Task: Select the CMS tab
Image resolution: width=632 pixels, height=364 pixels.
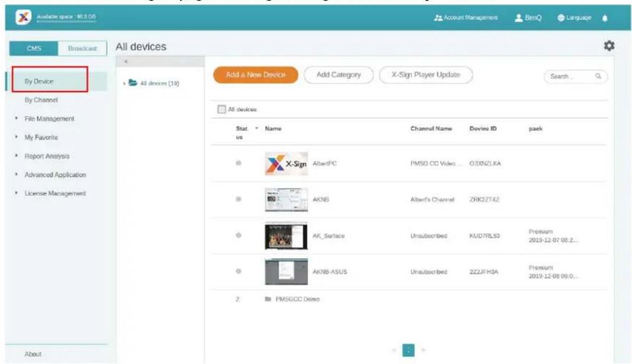Action: tap(34, 48)
